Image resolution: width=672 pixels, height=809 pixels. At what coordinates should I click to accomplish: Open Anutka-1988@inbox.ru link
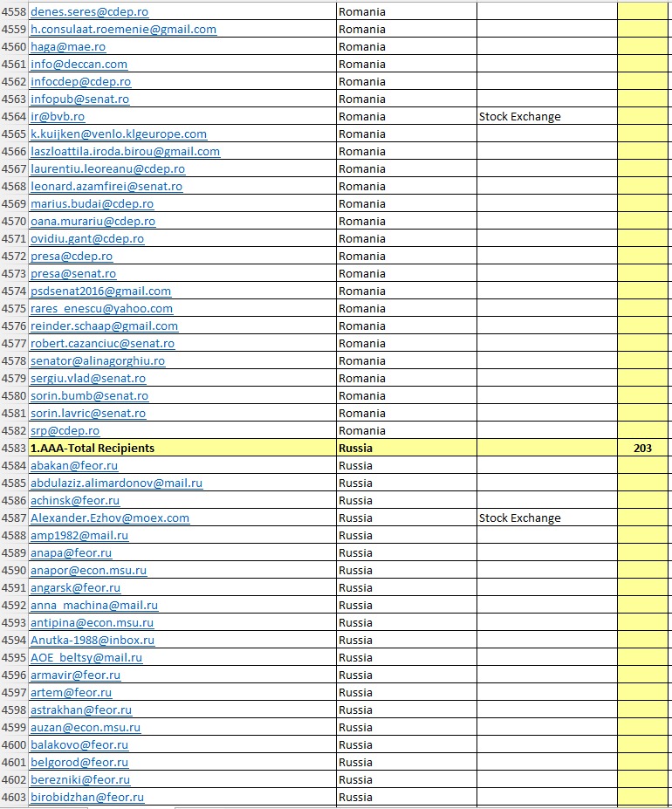coord(93,641)
